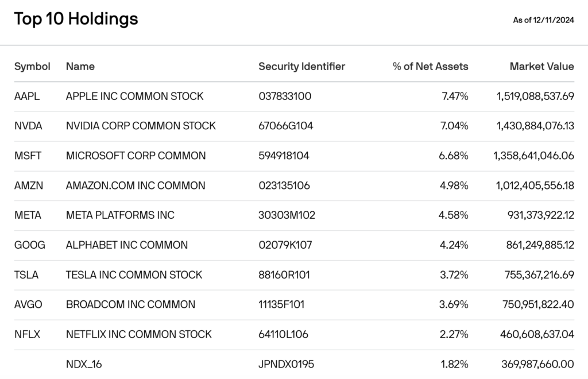Click the NVDA ticker symbol
This screenshot has height=379, width=588.
tap(28, 126)
